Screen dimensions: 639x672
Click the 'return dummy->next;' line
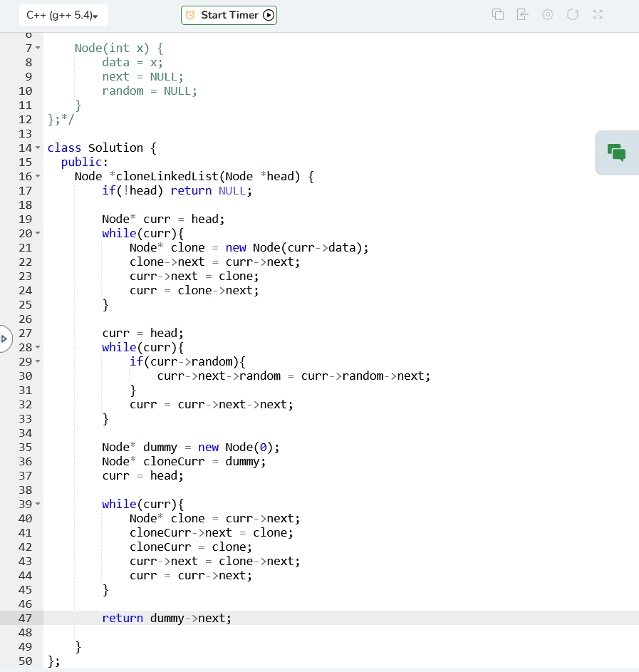167,618
